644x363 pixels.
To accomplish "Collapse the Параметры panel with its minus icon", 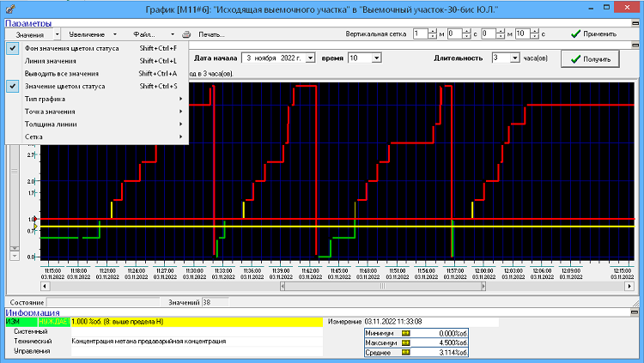I will (x=635, y=23).
